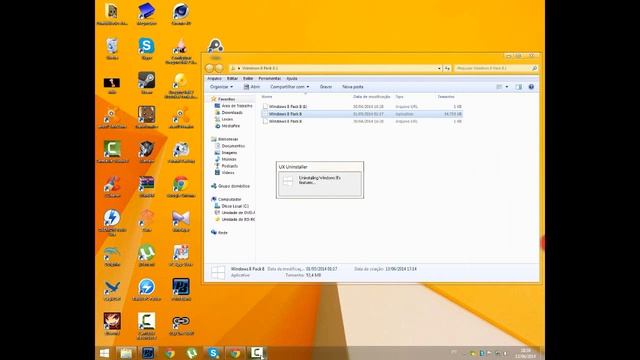The width and height of the screenshot is (640, 360).
Task: Select the highlighted Windows 8 Pack 8 application file
Action: point(362,114)
